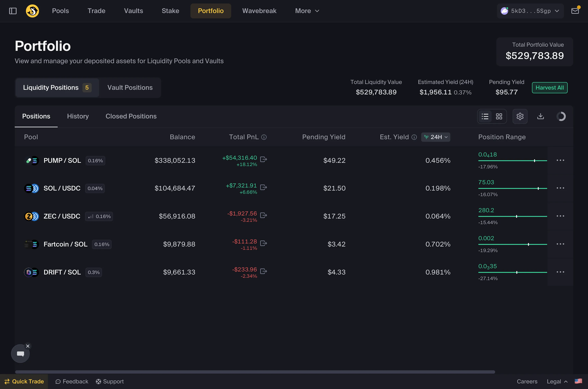Screen dimensions: 588x389
Task: Click the Total PnL info icon
Action: pos(264,137)
